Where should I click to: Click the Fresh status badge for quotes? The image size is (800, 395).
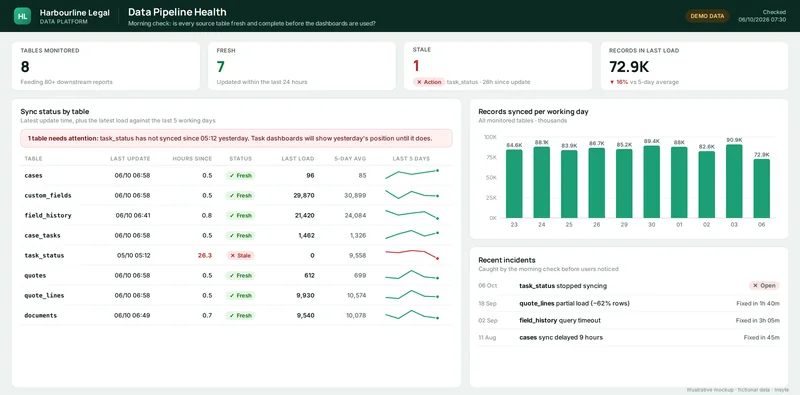click(x=240, y=276)
